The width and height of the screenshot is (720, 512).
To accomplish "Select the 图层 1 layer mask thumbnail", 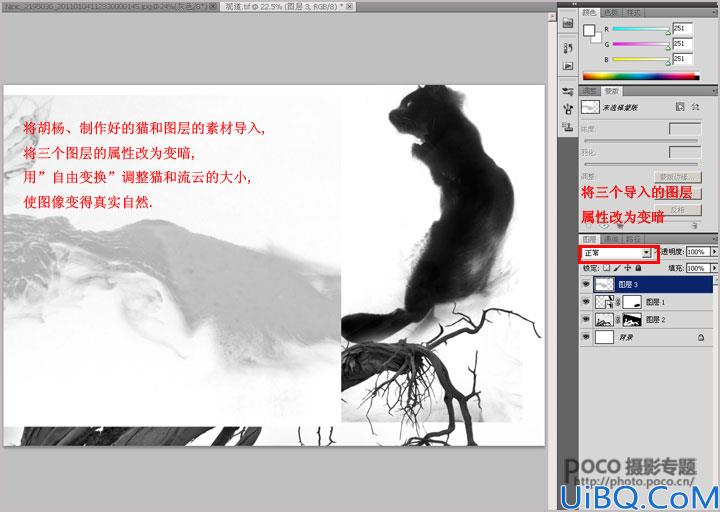I will pos(632,302).
